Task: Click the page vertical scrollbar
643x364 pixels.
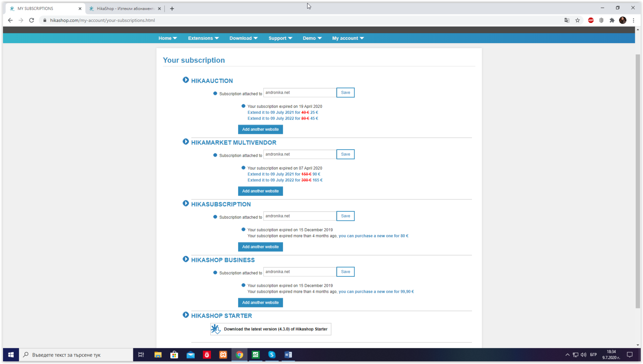Action: 638,181
